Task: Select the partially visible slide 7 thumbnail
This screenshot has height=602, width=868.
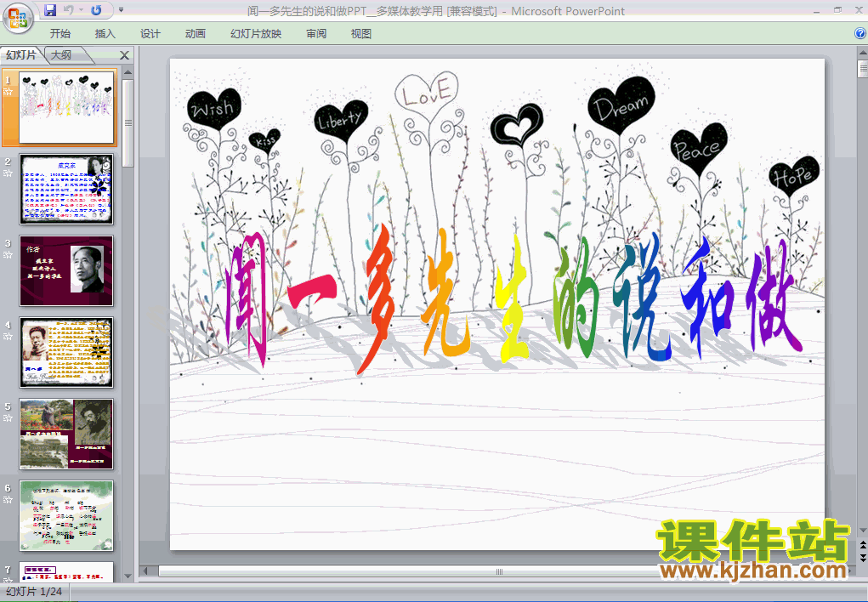Action: click(x=66, y=572)
